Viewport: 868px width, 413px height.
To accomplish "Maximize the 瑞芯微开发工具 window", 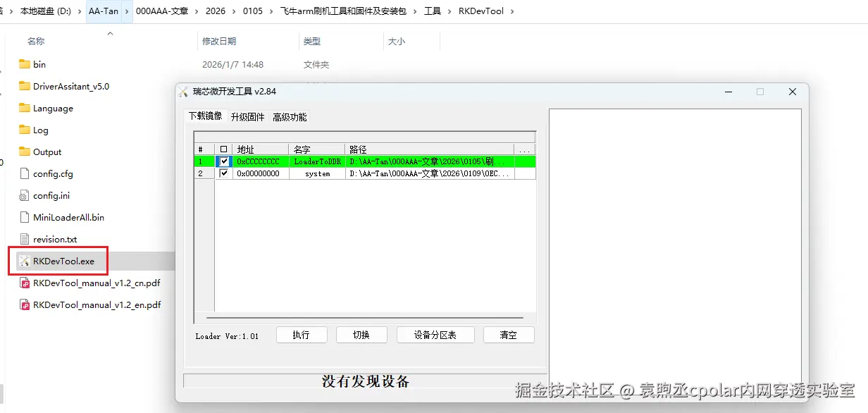I will click(x=760, y=92).
